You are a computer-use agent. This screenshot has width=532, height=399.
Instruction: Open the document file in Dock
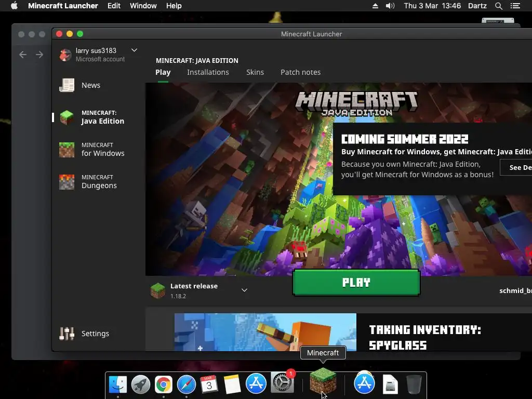pos(390,384)
